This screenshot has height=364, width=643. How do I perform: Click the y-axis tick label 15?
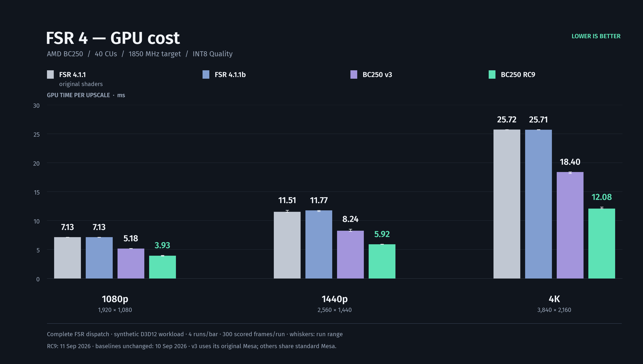click(37, 193)
